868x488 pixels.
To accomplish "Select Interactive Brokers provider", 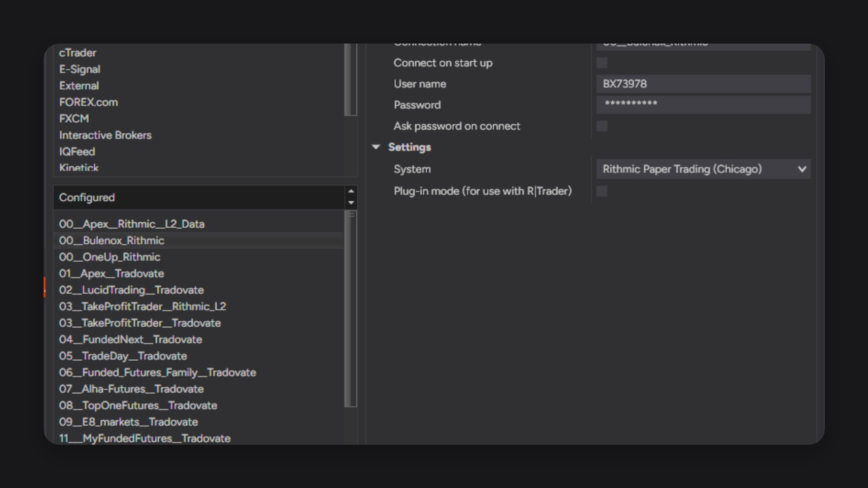I will point(105,135).
